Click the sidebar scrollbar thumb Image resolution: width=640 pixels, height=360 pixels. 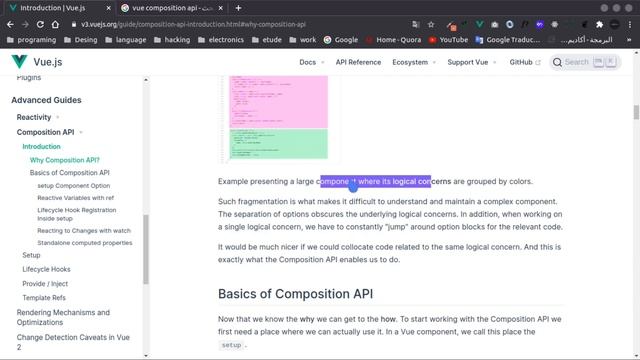click(x=146, y=249)
